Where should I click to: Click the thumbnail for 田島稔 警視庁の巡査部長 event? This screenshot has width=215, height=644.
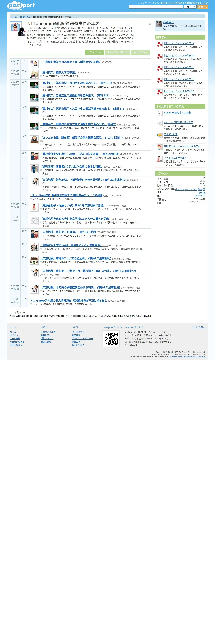tap(34, 64)
